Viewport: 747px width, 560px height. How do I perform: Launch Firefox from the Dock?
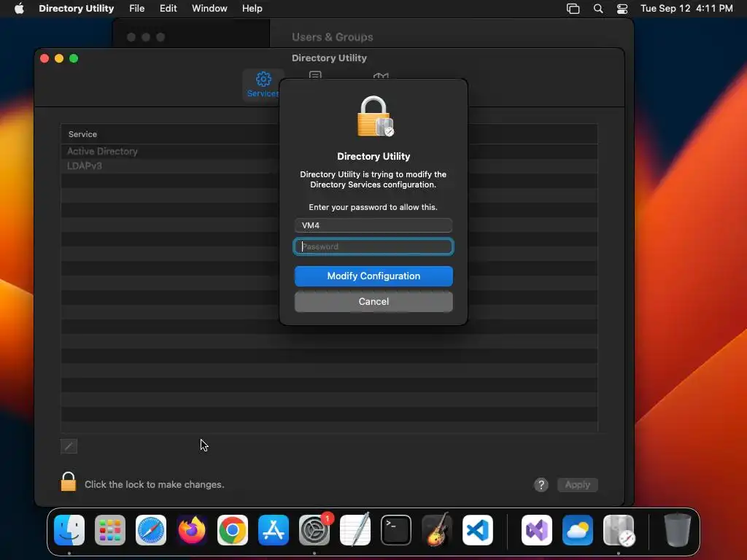click(x=192, y=530)
